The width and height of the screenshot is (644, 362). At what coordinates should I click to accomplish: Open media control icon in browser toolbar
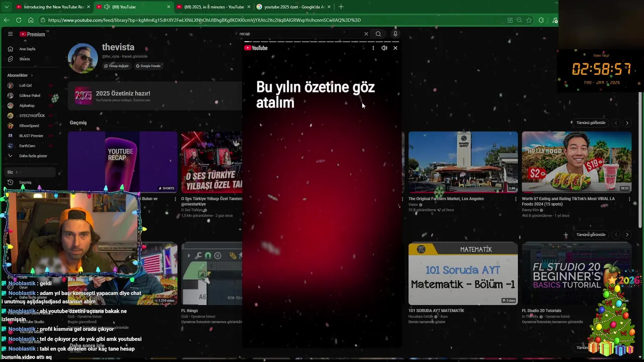pyautogui.click(x=555, y=20)
